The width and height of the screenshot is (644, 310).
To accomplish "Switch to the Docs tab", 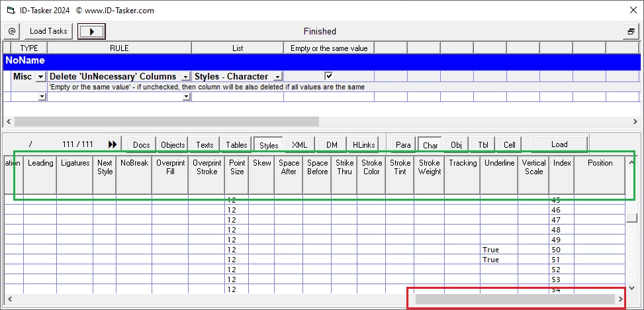I will (141, 144).
